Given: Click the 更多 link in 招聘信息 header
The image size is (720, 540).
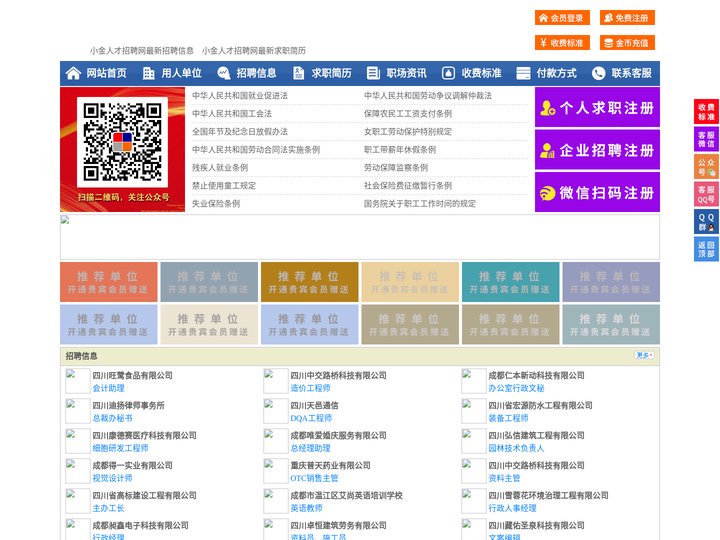Looking at the screenshot, I should tap(644, 355).
